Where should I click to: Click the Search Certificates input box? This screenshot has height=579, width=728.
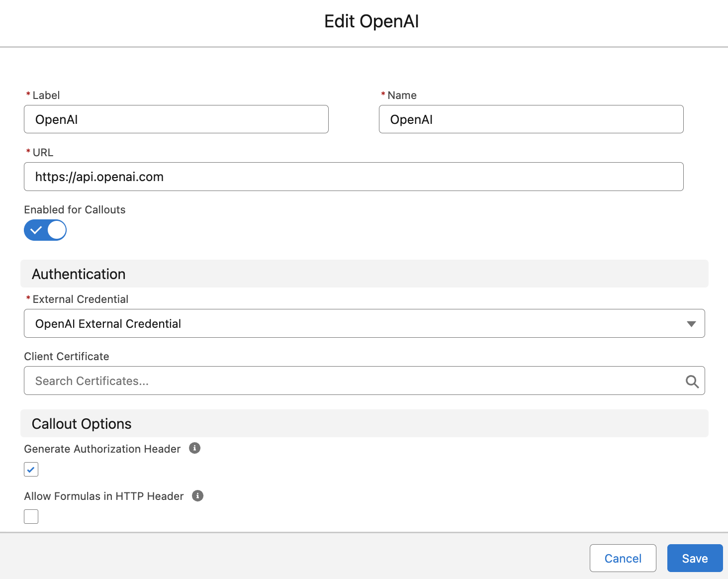pos(353,381)
